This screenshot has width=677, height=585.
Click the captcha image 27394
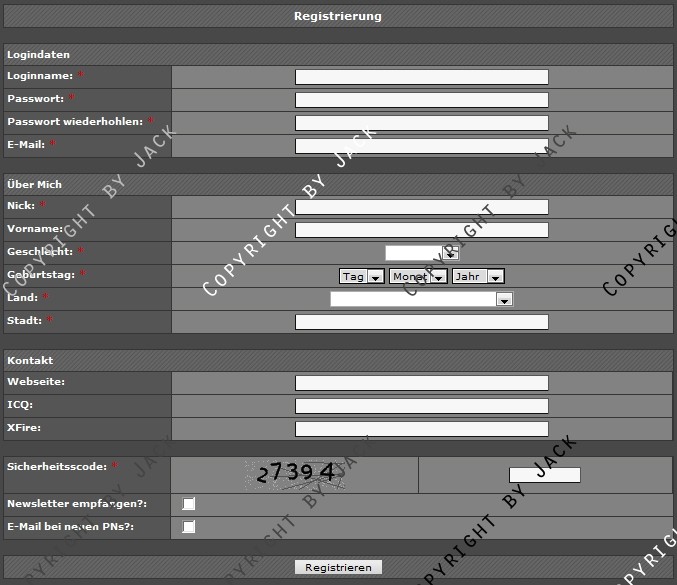click(295, 475)
